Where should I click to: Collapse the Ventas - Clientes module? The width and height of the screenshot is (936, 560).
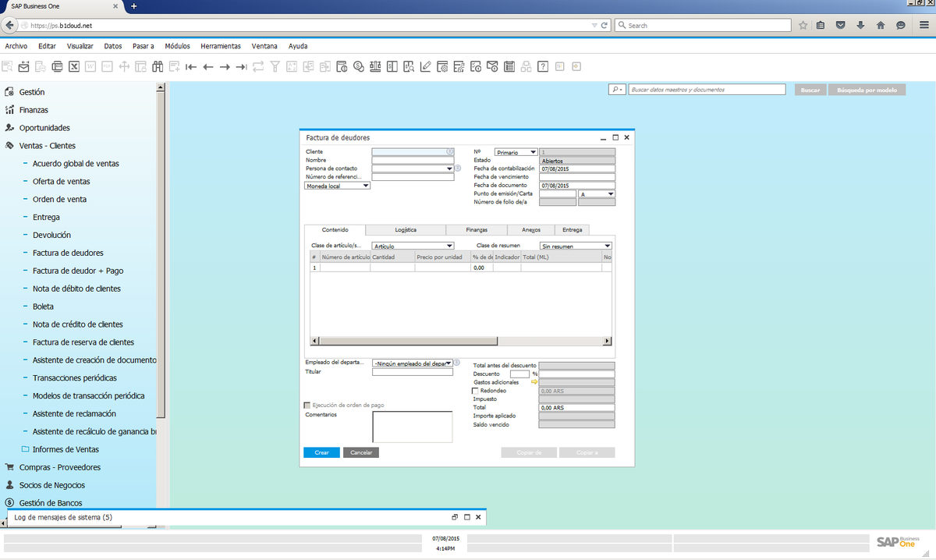(48, 146)
